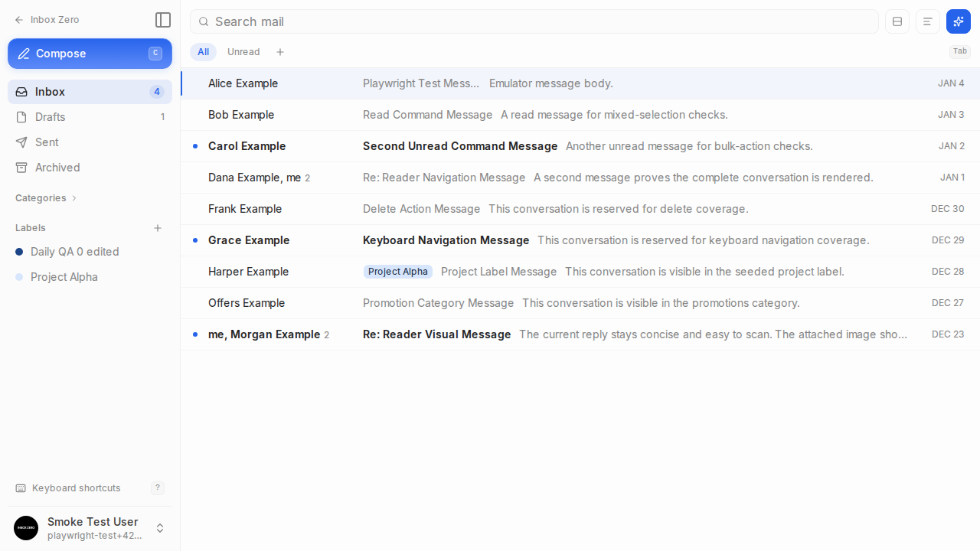Toggle the sidebar panel icon
Viewport: 980px width, 551px height.
coord(163,20)
